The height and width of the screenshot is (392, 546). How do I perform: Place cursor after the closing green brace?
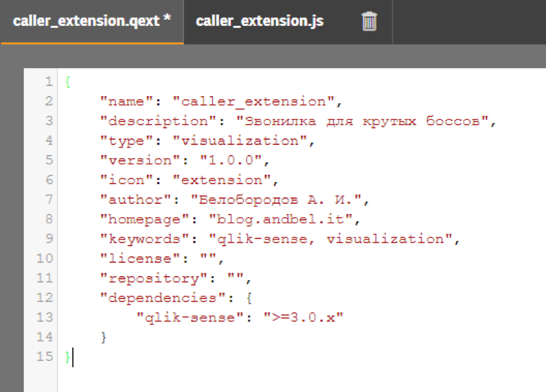click(70, 357)
